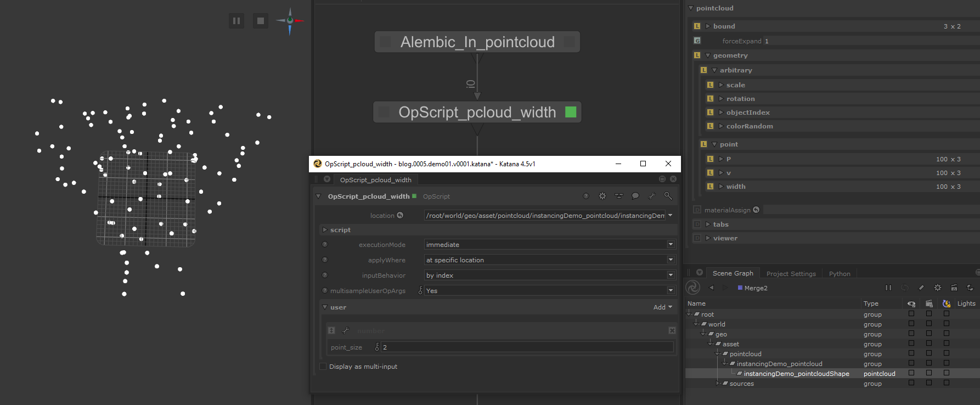Click the rightmost Scene Graph toolbar icon

(970, 288)
